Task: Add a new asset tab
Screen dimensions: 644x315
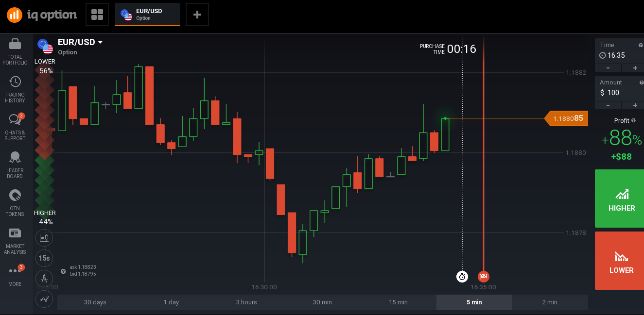Action: tap(197, 14)
